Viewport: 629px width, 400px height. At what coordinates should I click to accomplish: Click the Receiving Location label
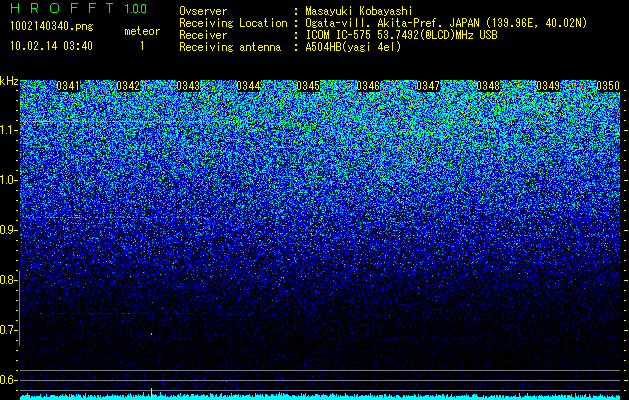point(233,23)
